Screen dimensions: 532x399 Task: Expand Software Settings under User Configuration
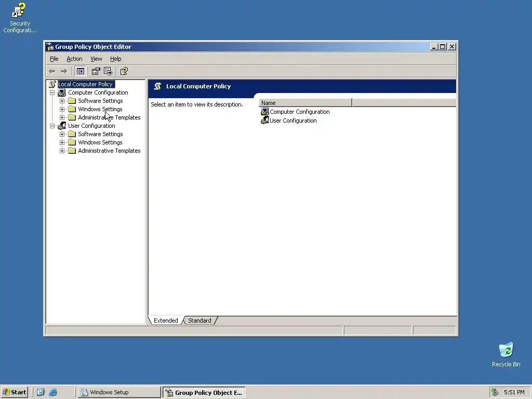click(x=62, y=134)
